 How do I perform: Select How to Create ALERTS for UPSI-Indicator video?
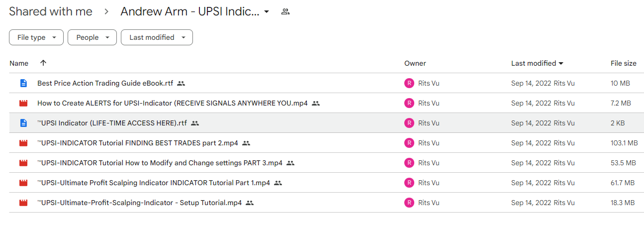tap(173, 103)
